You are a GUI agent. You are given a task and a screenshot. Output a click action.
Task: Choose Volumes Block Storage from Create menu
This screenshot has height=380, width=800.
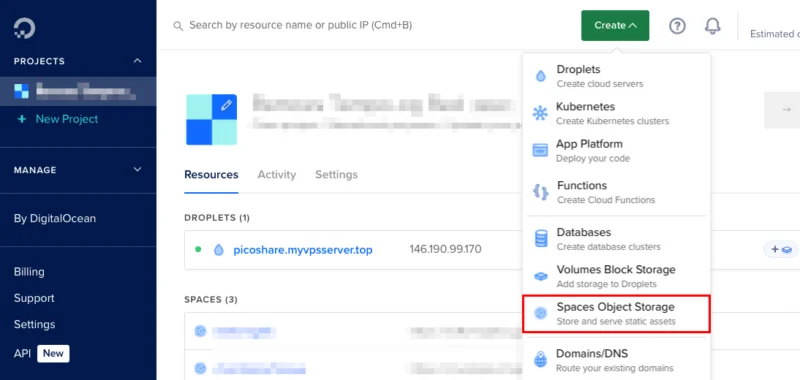(616, 276)
